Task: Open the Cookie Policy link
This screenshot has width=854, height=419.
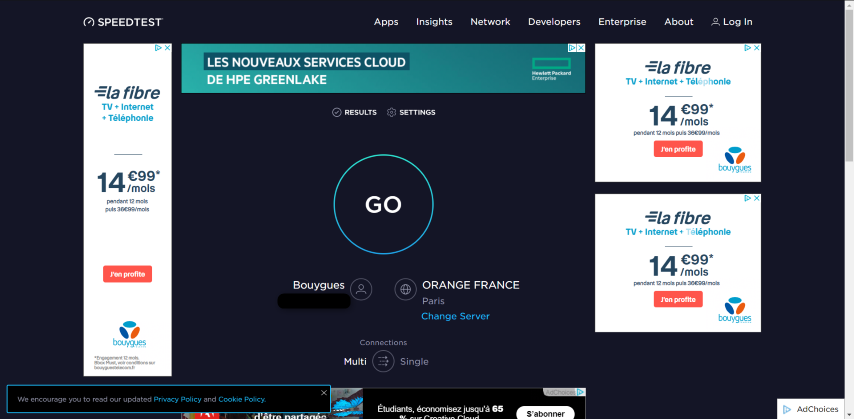Action: (x=242, y=399)
